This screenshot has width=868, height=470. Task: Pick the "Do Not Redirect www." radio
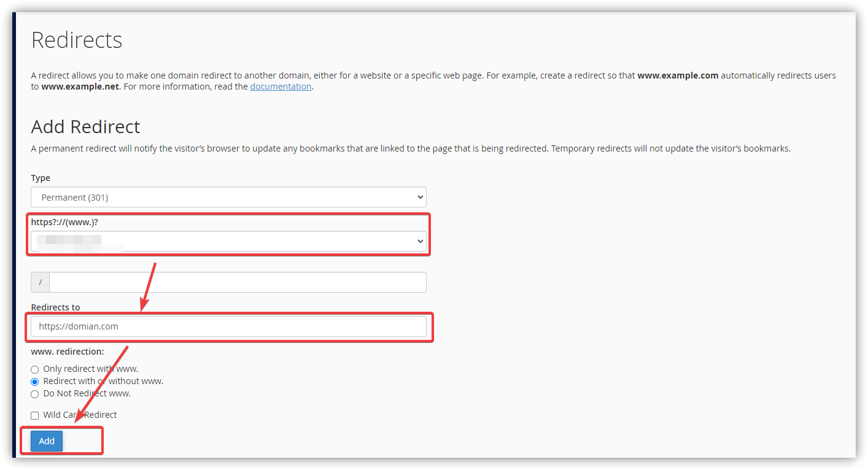tap(35, 394)
